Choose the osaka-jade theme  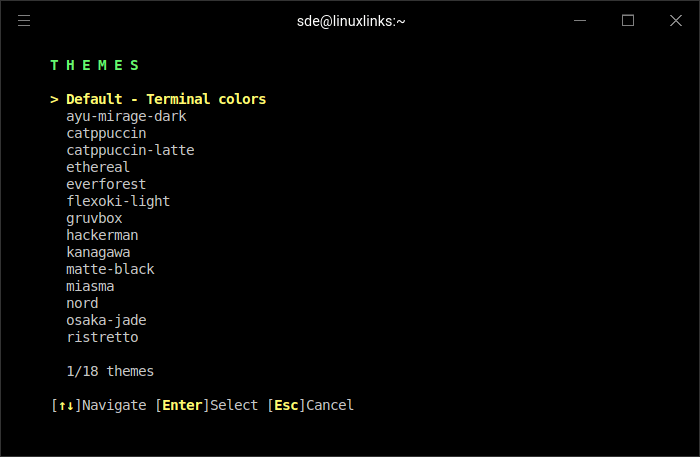click(x=106, y=320)
